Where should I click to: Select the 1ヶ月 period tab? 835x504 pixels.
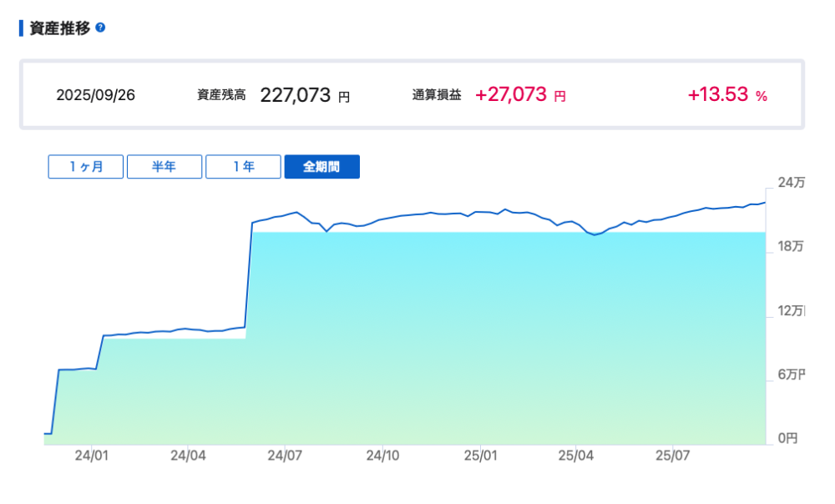86,167
